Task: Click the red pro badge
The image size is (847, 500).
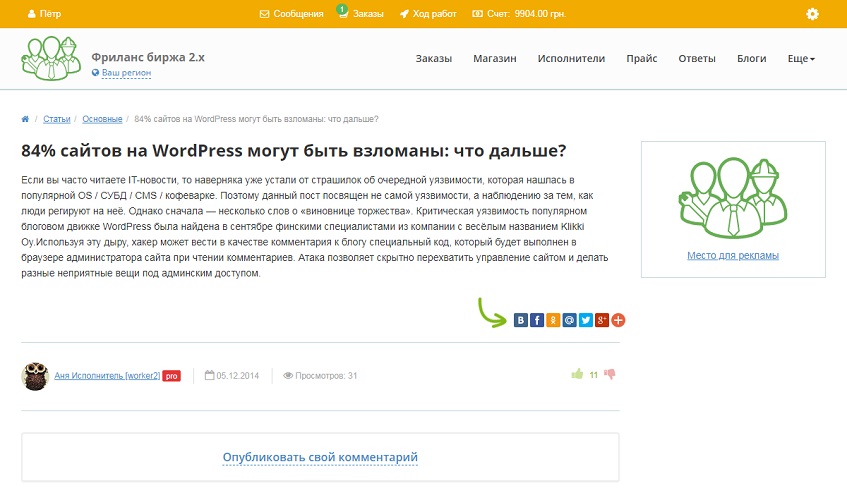Action: (171, 376)
